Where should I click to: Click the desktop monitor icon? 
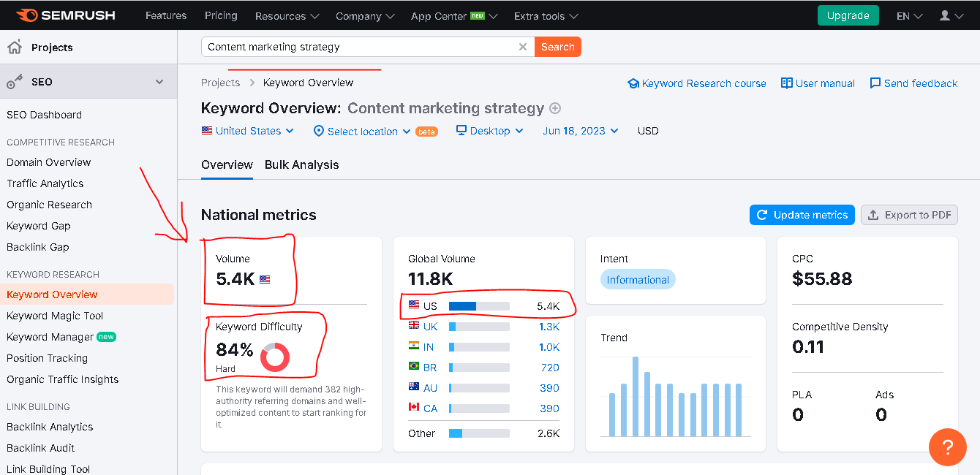[x=461, y=130]
